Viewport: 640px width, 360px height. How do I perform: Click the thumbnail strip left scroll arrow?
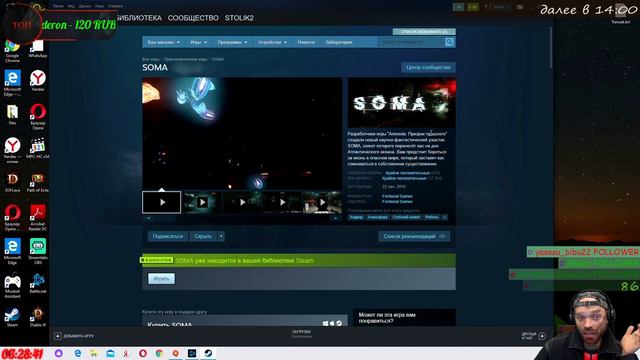(148, 218)
